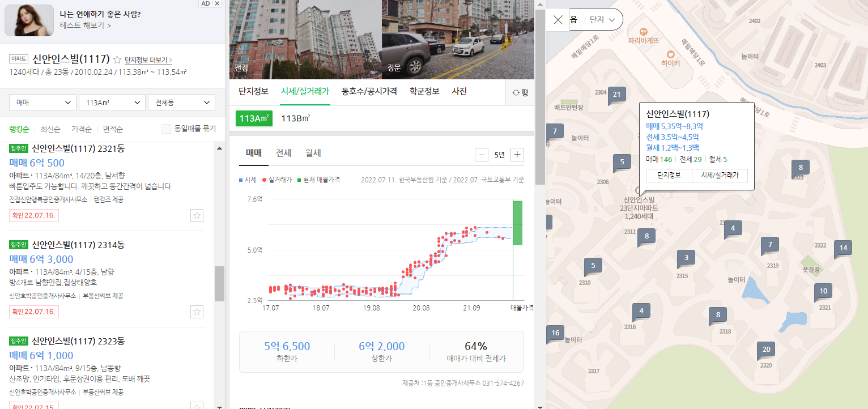The image size is (868, 409).
Task: Open the 매매 trade type dropdown
Action: [x=43, y=103]
